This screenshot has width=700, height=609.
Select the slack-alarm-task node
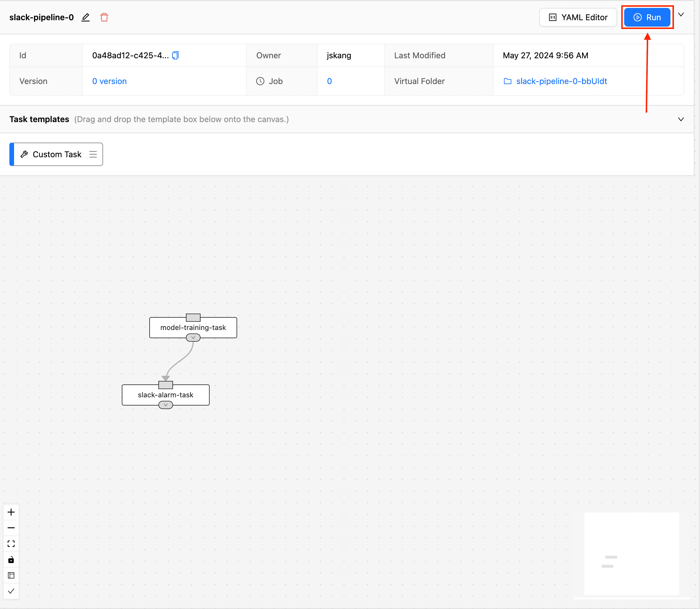point(165,395)
